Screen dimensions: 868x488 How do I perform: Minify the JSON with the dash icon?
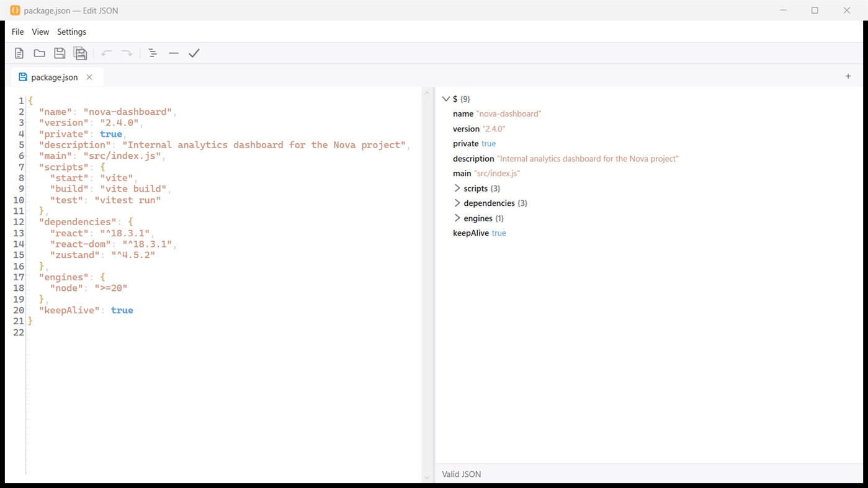(x=174, y=53)
